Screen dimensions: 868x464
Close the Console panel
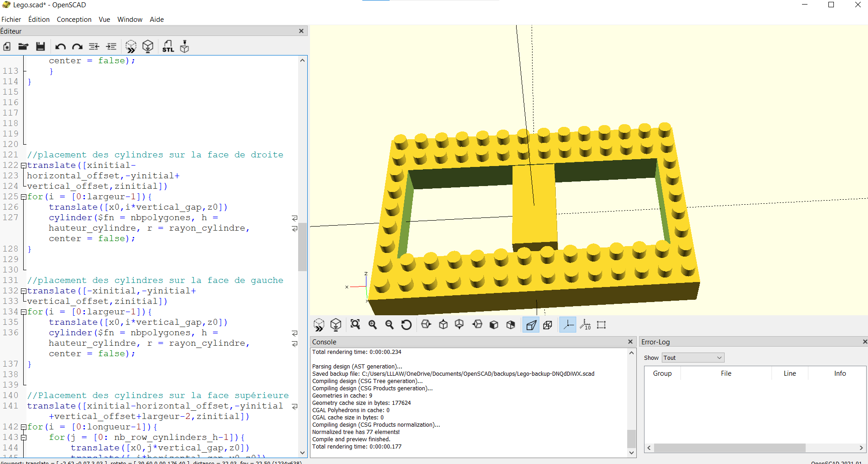(x=630, y=342)
